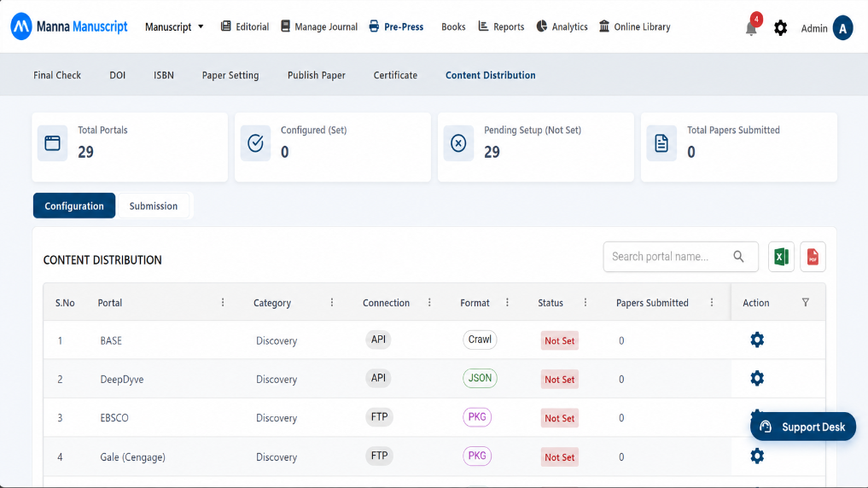Viewport: 868px width, 488px height.
Task: Open configure gear for DeepDyve row
Action: pyautogui.click(x=757, y=379)
